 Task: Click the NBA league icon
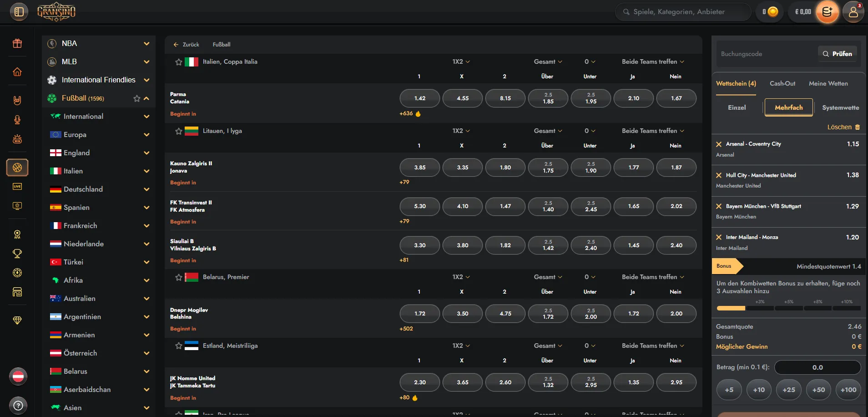(52, 44)
